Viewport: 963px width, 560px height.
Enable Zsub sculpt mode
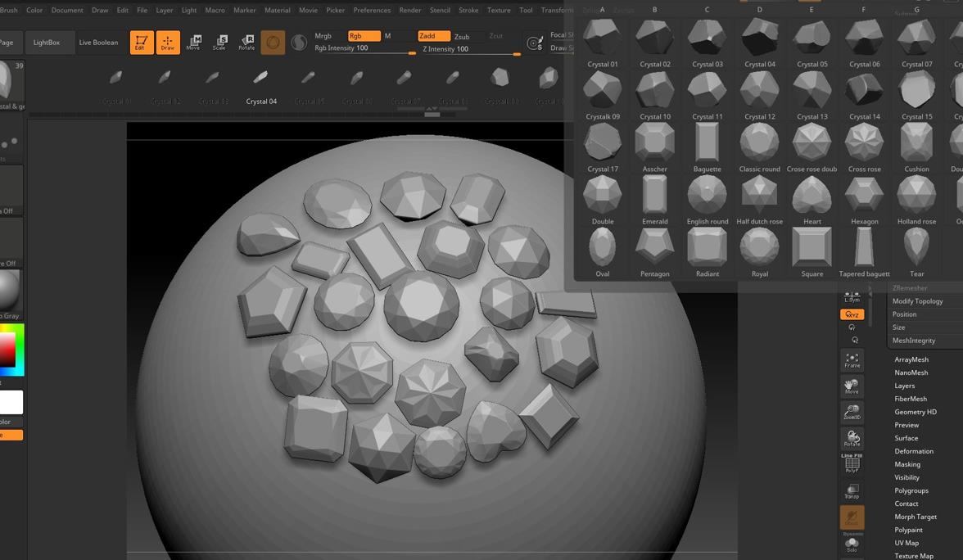[462, 37]
